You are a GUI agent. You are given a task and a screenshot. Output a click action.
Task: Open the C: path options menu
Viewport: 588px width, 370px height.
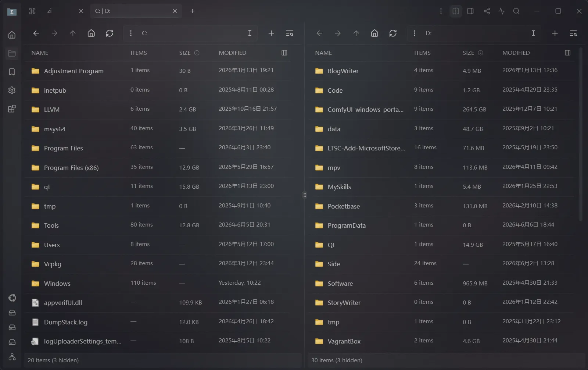(131, 33)
